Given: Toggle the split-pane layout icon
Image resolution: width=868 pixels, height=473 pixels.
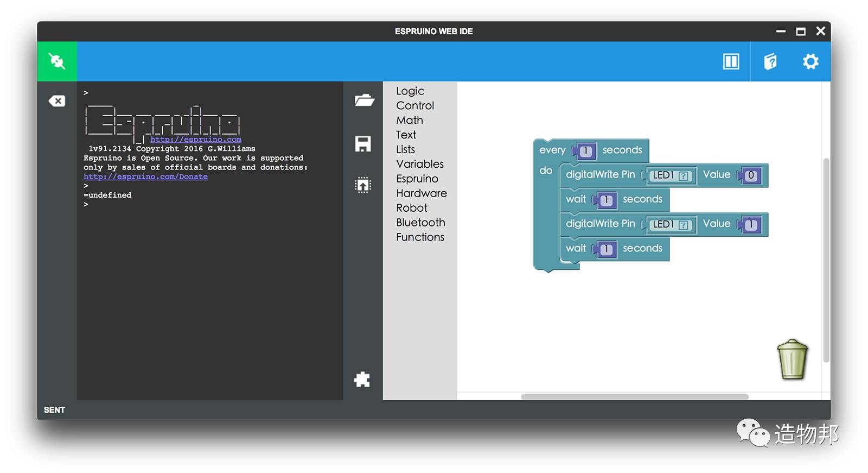Looking at the screenshot, I should tap(731, 61).
